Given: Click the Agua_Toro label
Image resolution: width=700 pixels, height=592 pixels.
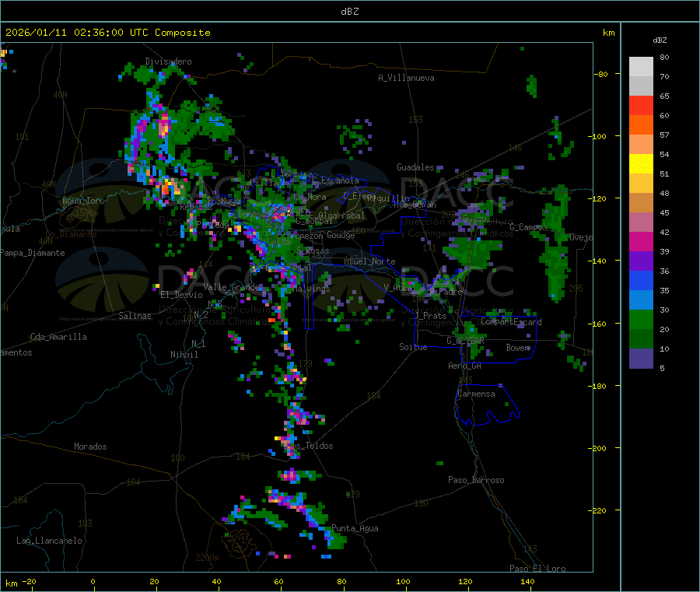Looking at the screenshot, I should coord(83,201).
